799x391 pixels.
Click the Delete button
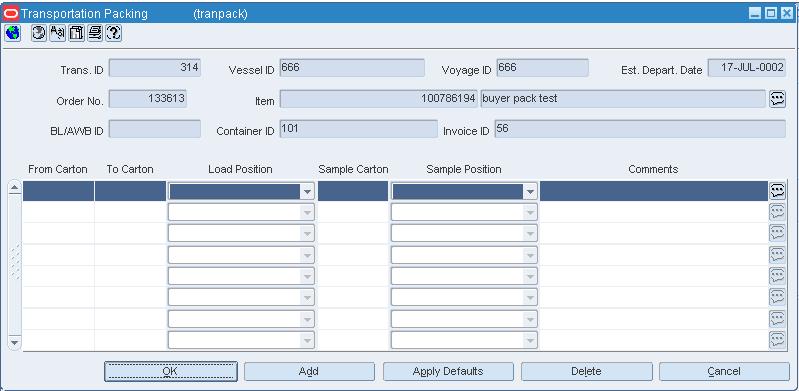587,372
